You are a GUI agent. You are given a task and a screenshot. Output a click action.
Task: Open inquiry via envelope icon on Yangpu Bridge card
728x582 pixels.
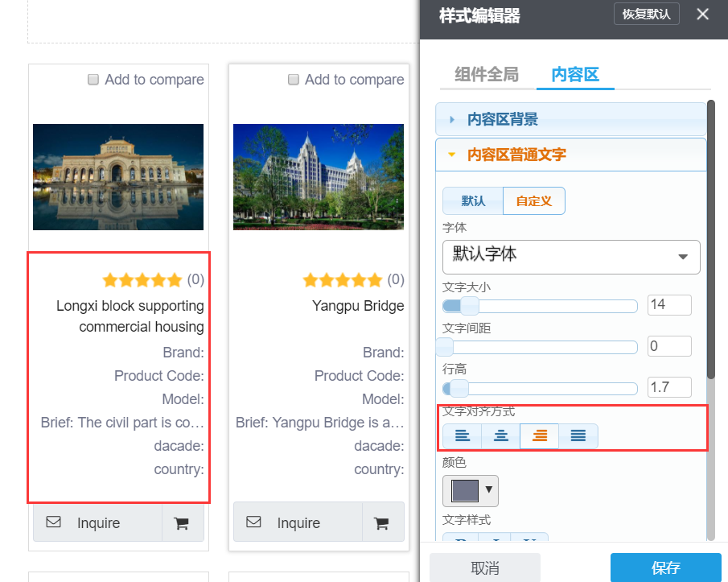(253, 522)
